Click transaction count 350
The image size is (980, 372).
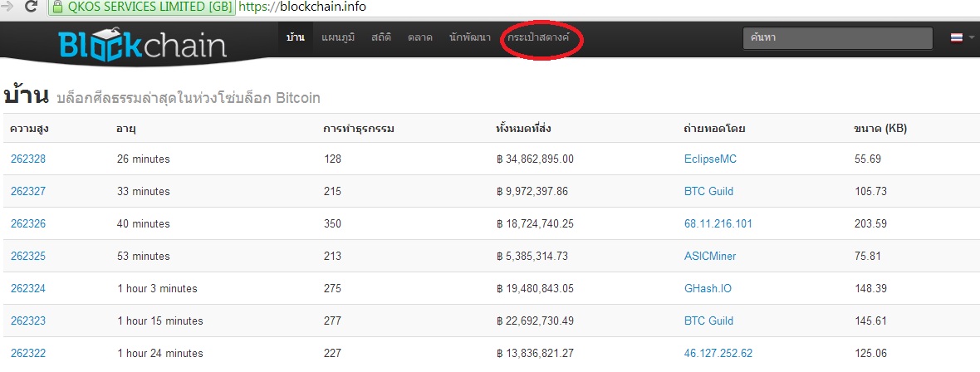point(332,224)
